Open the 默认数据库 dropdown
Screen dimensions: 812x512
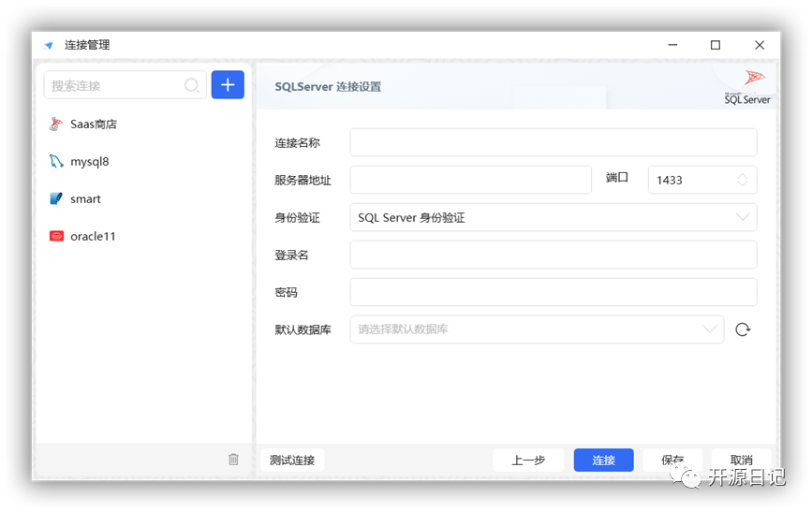tap(537, 329)
